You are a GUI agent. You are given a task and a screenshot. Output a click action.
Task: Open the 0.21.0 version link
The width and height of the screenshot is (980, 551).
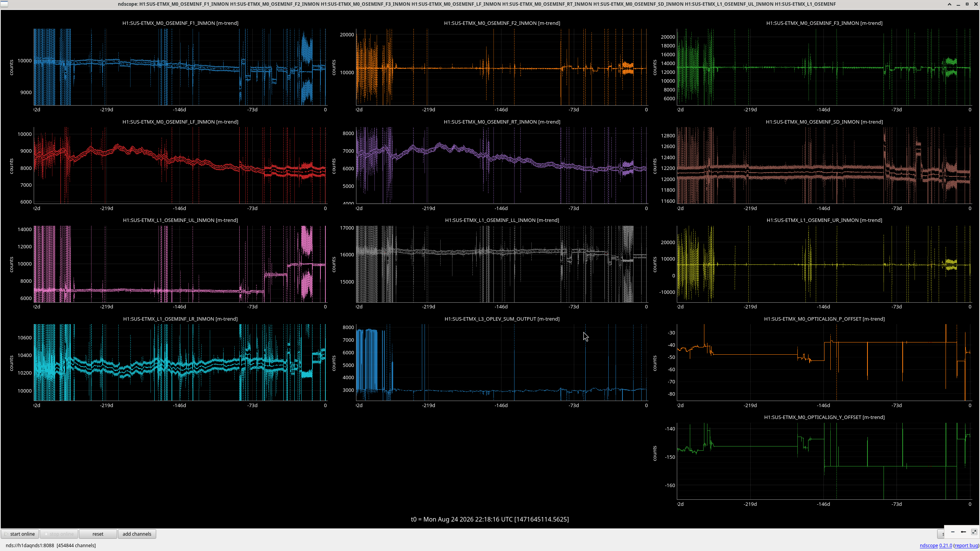pyautogui.click(x=946, y=545)
